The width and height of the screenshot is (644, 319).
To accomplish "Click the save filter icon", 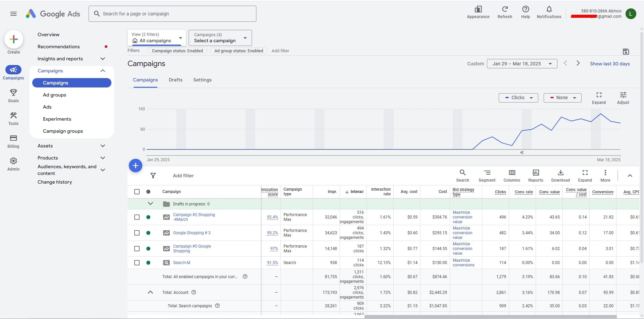I will coord(626,52).
